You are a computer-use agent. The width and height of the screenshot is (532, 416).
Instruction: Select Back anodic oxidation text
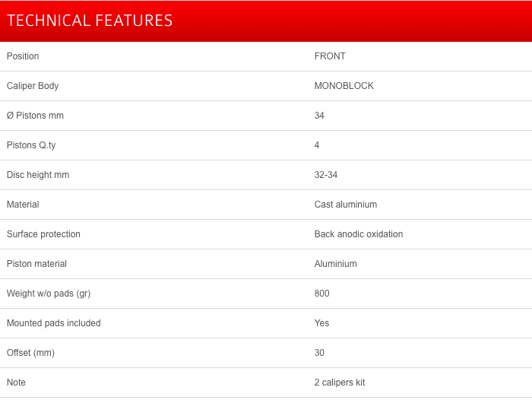coord(359,234)
